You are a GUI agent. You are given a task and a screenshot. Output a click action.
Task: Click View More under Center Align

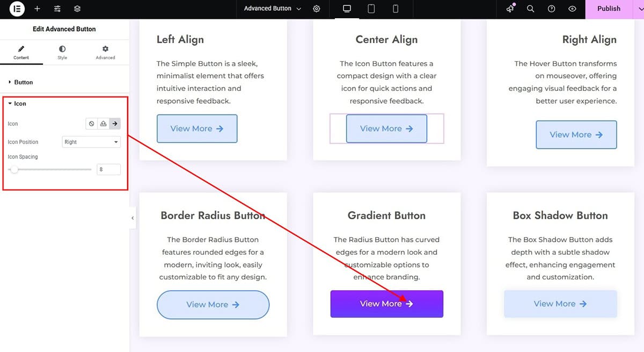pos(386,128)
